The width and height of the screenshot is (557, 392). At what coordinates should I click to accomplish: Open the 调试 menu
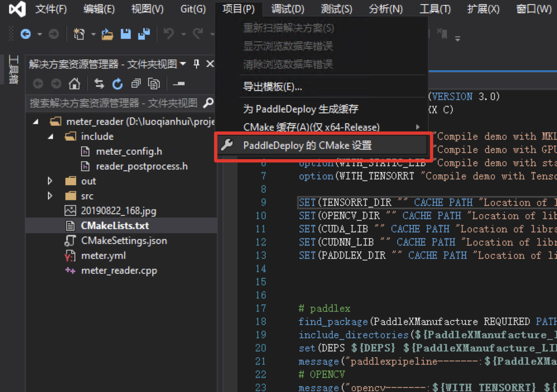(287, 9)
